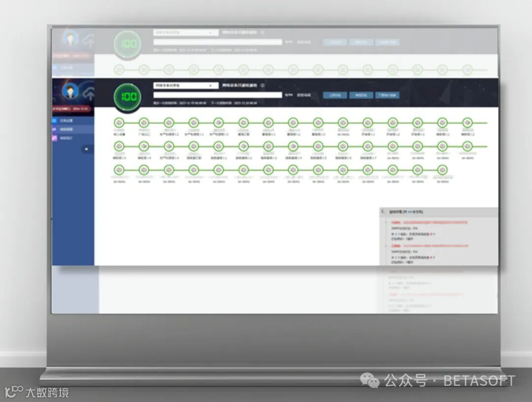Click the first device node in the middle row
The height and width of the screenshot is (402, 532).
tap(119, 147)
